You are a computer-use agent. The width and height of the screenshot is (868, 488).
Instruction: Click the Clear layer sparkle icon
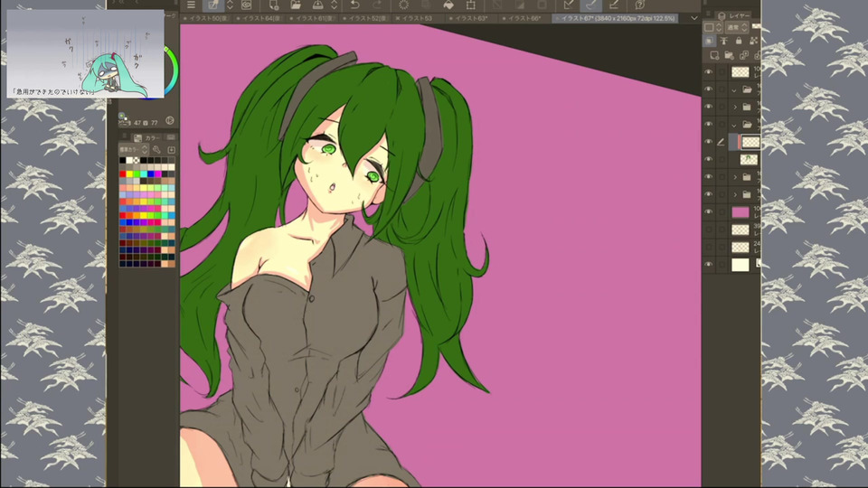(x=403, y=5)
